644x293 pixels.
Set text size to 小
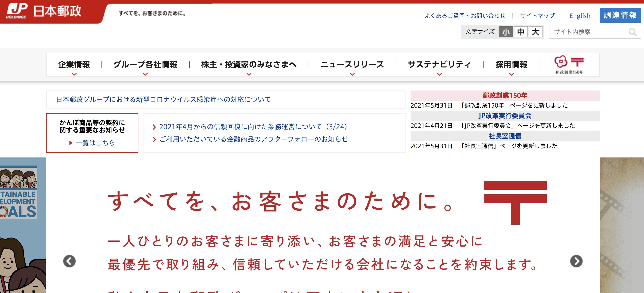coord(506,32)
